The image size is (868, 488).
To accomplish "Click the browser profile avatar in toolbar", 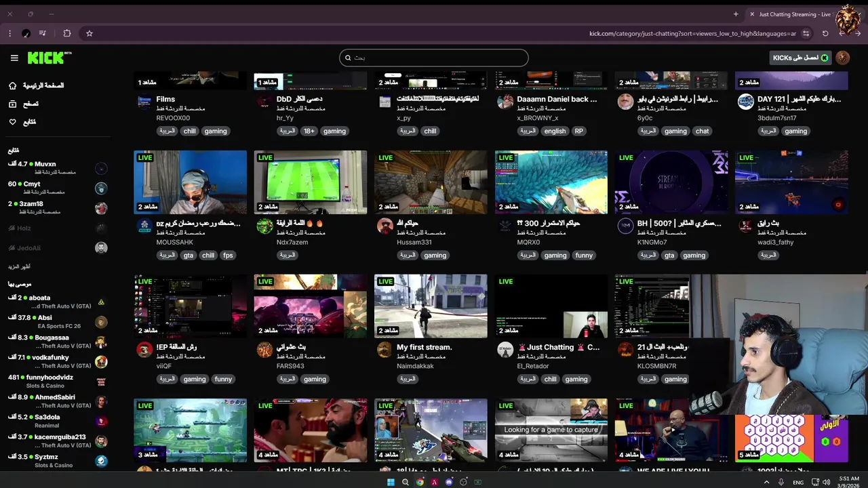I will (x=26, y=33).
